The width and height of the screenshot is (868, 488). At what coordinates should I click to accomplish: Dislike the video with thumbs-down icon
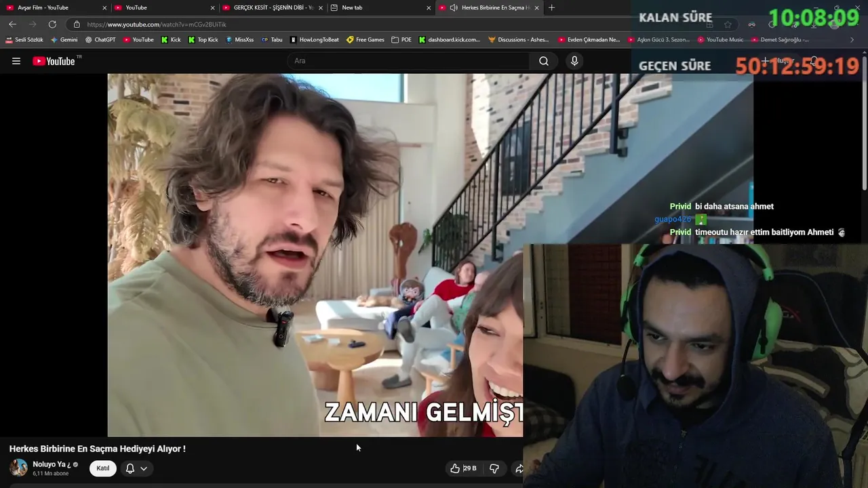coord(494,468)
